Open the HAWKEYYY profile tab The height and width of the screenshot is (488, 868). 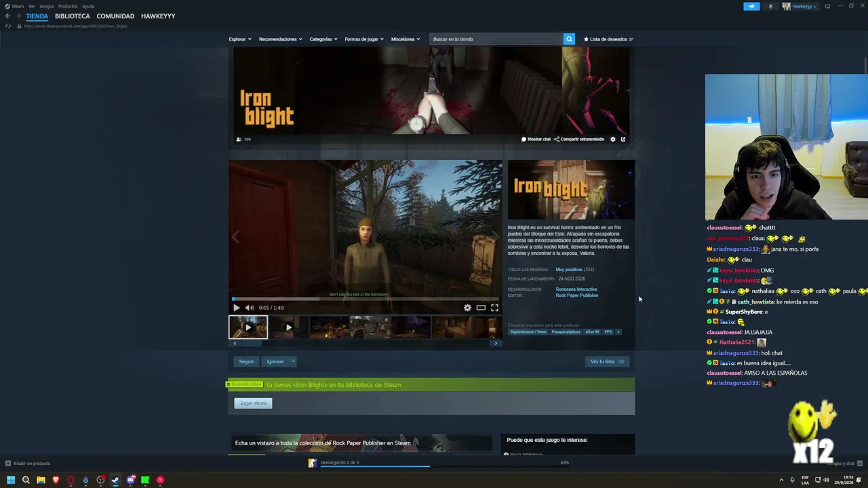click(158, 16)
